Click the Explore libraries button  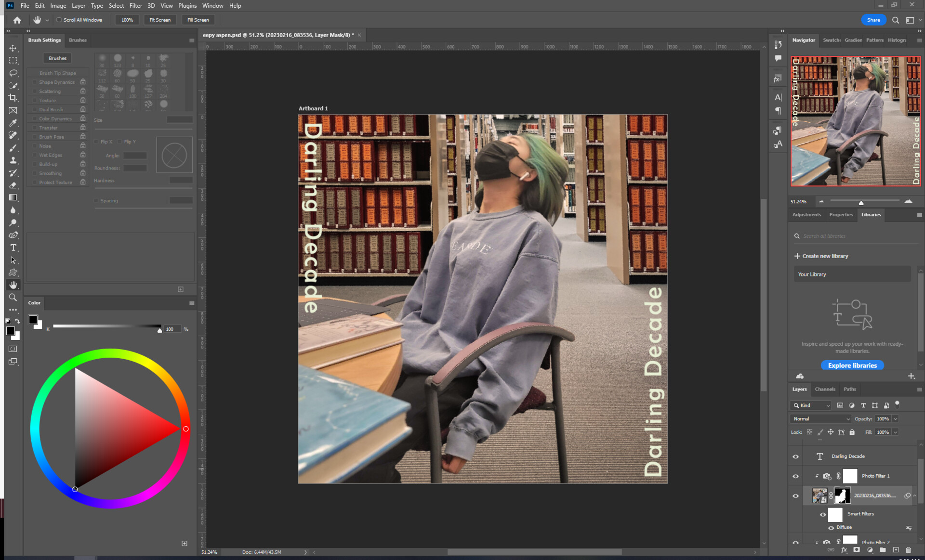click(x=852, y=365)
